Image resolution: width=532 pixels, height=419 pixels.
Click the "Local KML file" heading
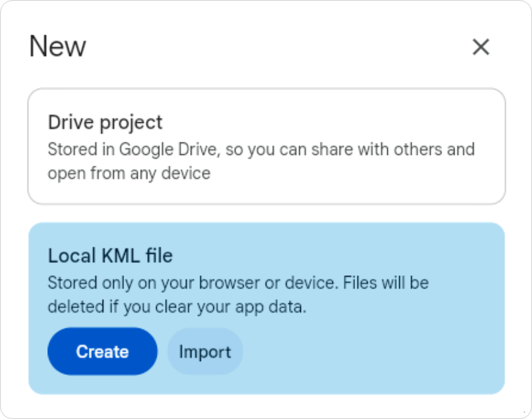click(x=110, y=256)
